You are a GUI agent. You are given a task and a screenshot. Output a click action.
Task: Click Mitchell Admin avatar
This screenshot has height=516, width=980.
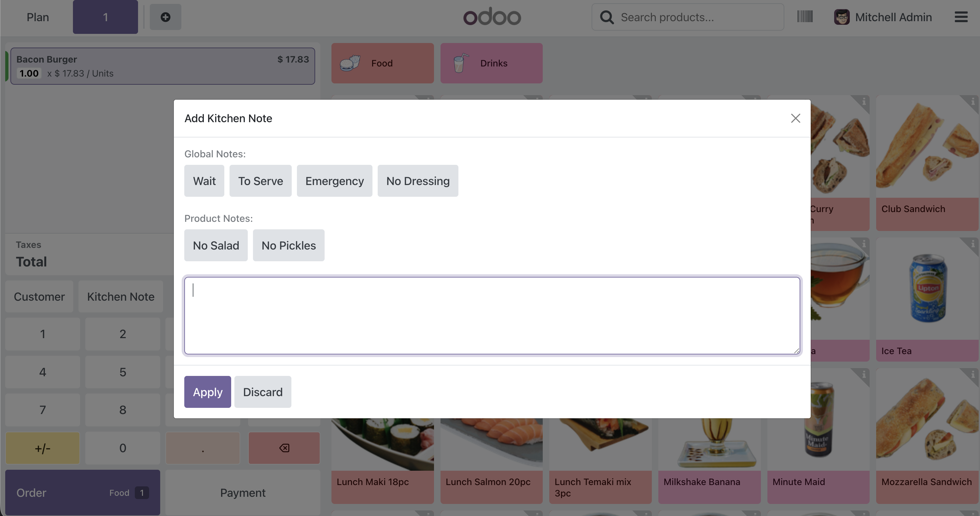point(842,17)
